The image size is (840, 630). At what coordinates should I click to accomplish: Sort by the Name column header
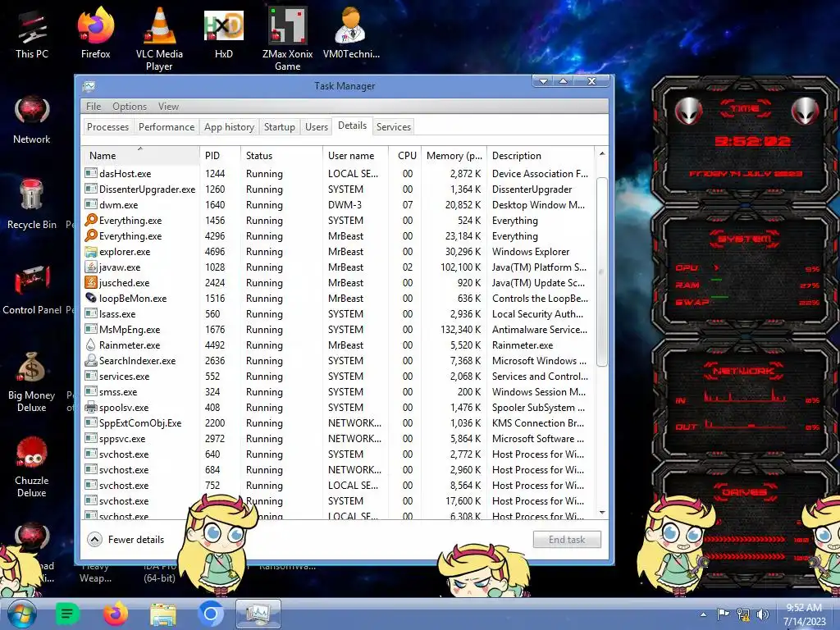140,155
